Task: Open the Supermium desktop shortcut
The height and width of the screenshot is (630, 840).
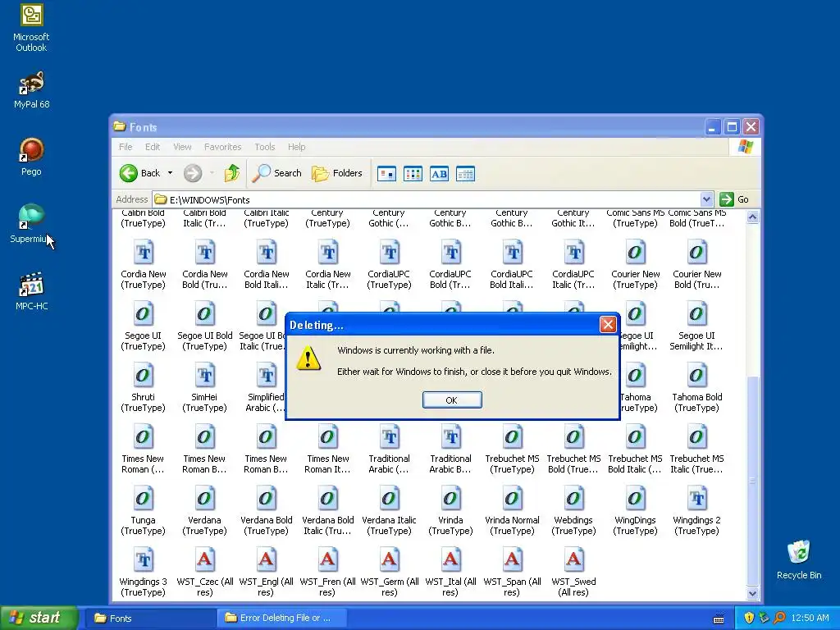Action: coord(31,224)
